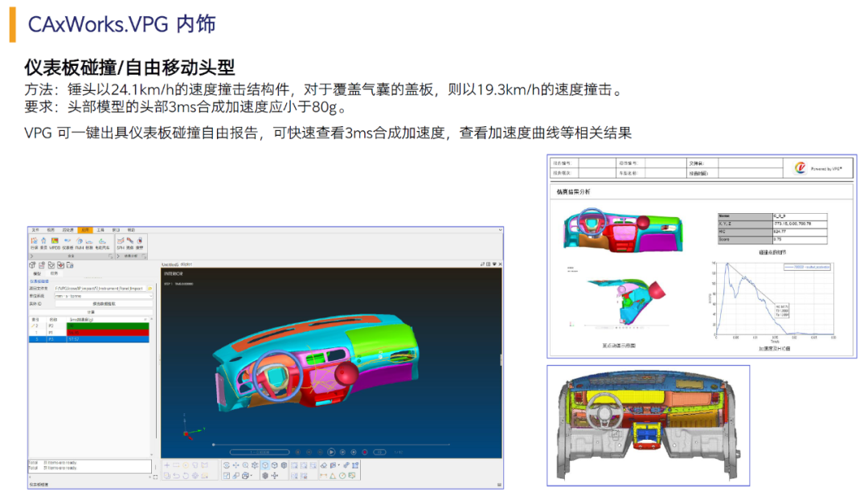The image size is (868, 492).
Task: Click the distance measure icon in bottom toolbar
Action: point(323,476)
